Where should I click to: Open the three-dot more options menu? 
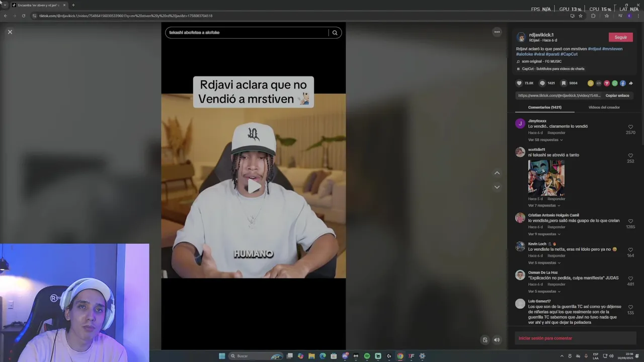[x=497, y=32]
